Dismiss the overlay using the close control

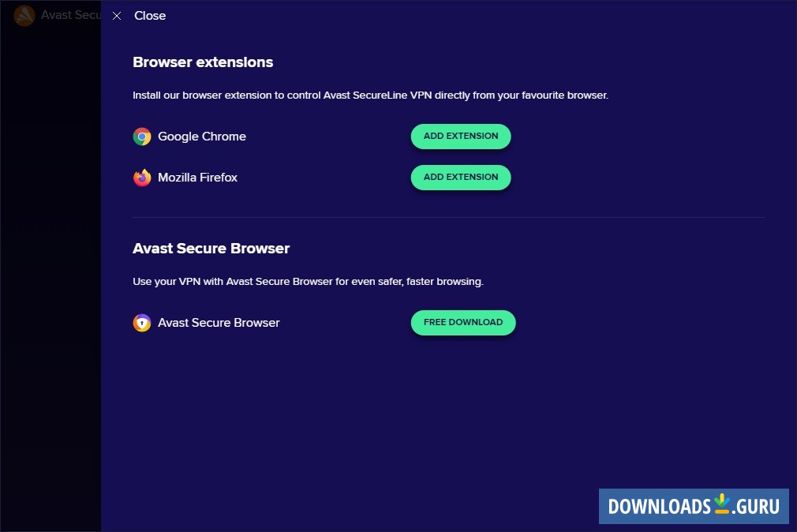pos(117,15)
